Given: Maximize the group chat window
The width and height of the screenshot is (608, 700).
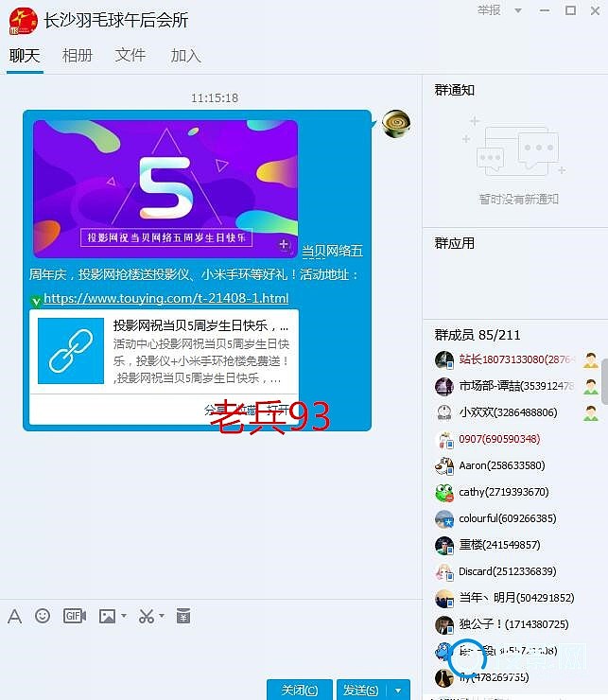Looking at the screenshot, I should point(570,10).
